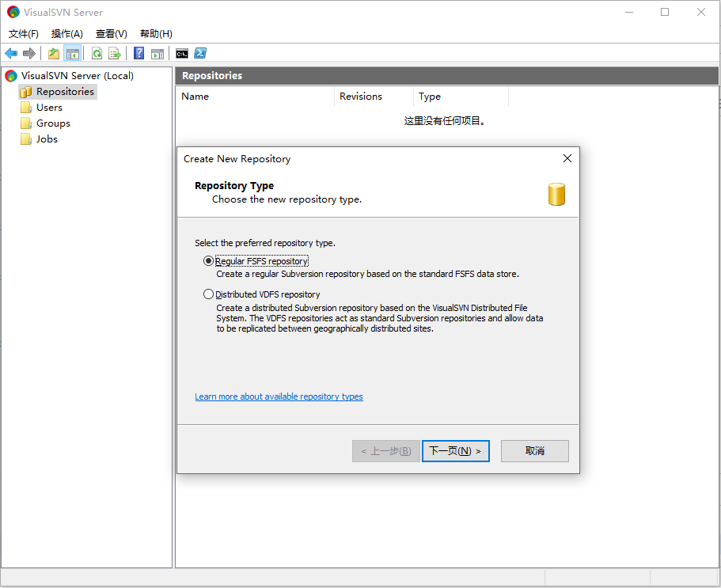Select the Groups tree node
The width and height of the screenshot is (721, 588).
[53, 123]
